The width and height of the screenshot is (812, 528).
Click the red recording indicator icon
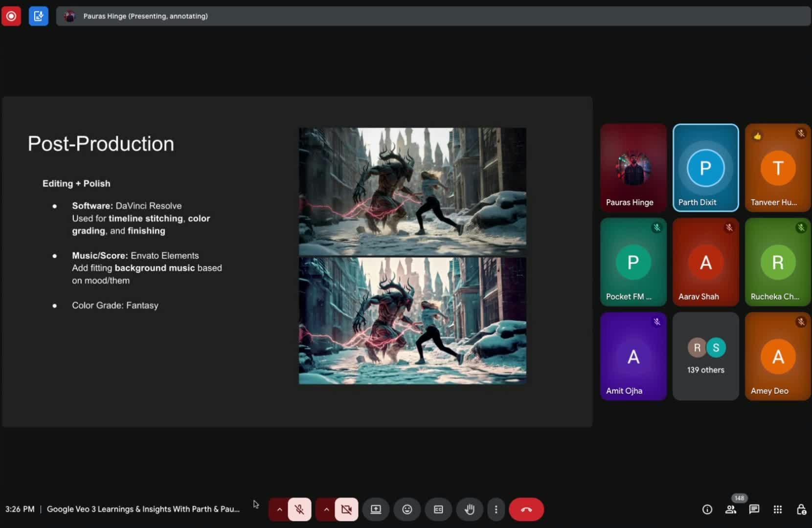coord(11,16)
